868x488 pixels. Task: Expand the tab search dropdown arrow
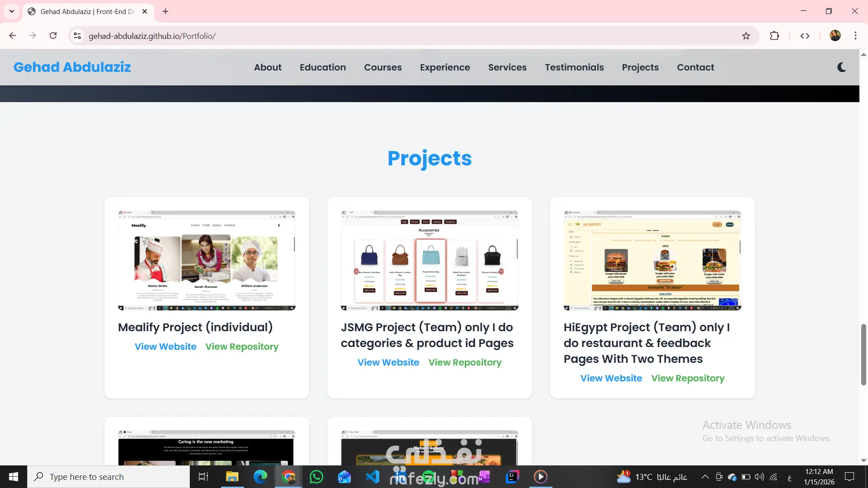click(12, 11)
